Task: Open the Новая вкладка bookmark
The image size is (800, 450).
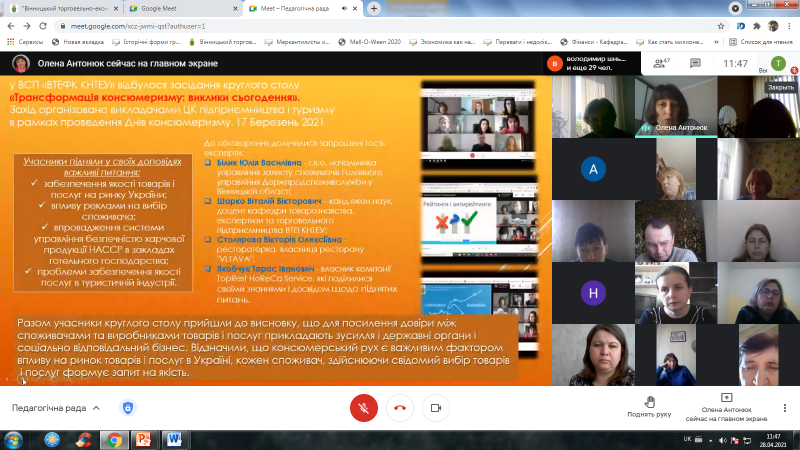Action: (x=78, y=42)
